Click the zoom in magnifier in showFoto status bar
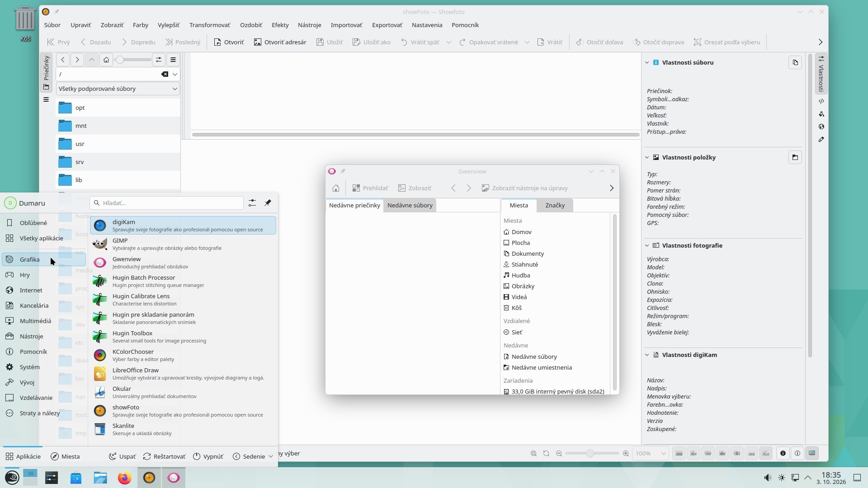Screen dimensions: 868x488 tap(626, 453)
